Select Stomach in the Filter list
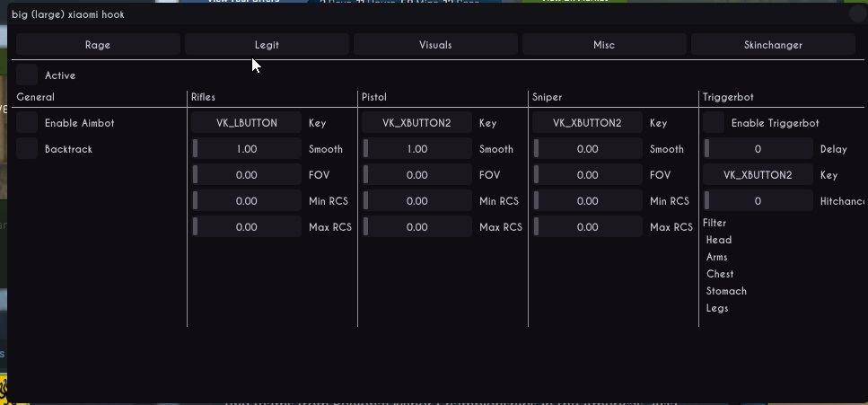The width and height of the screenshot is (868, 405). tap(726, 291)
